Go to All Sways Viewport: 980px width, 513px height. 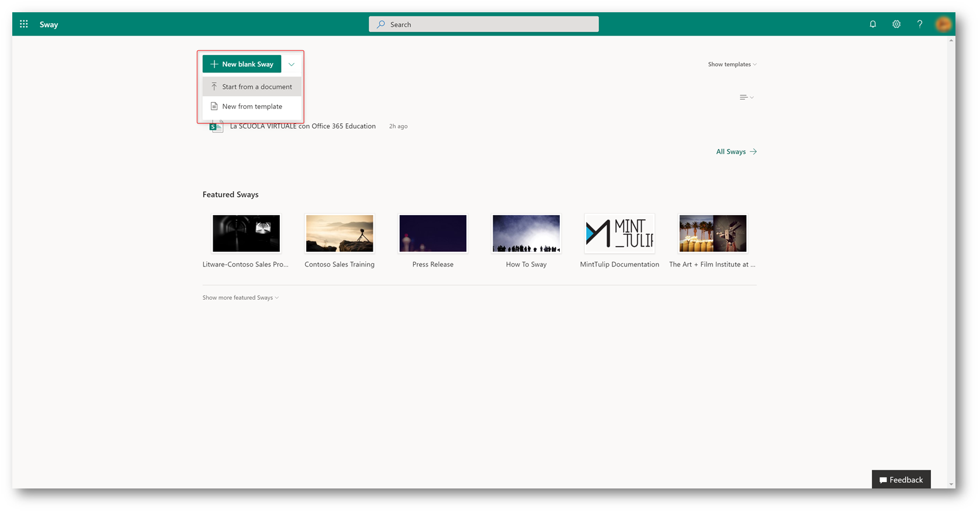click(x=736, y=151)
